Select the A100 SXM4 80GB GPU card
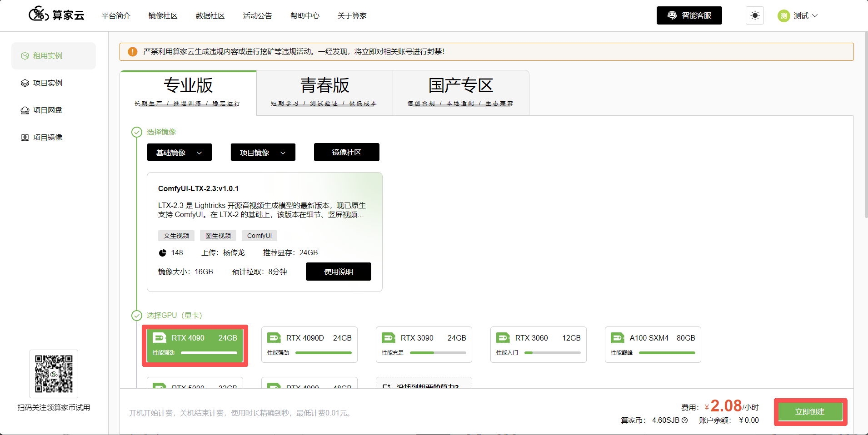This screenshot has width=868, height=435. [653, 345]
